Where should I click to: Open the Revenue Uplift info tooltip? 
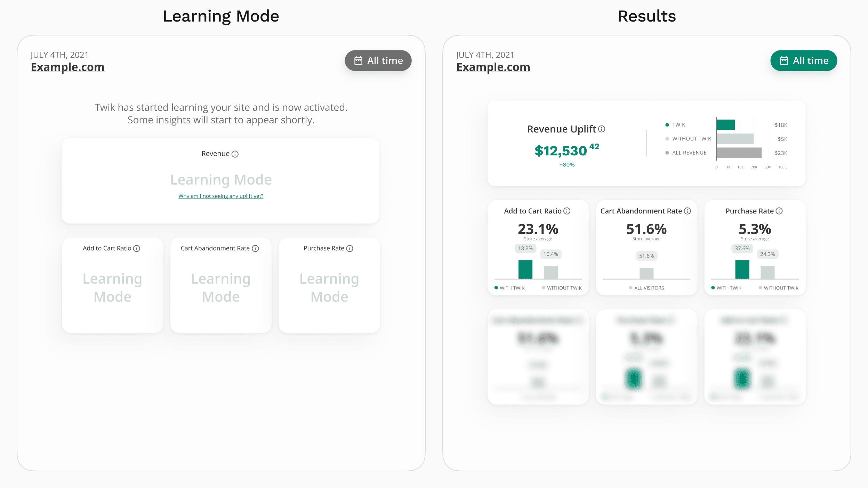tap(601, 129)
